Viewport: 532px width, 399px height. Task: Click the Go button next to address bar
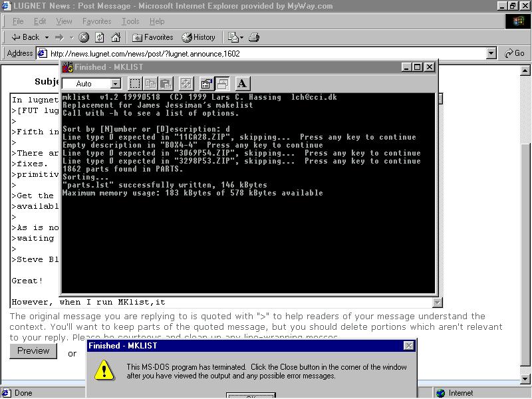click(x=514, y=53)
